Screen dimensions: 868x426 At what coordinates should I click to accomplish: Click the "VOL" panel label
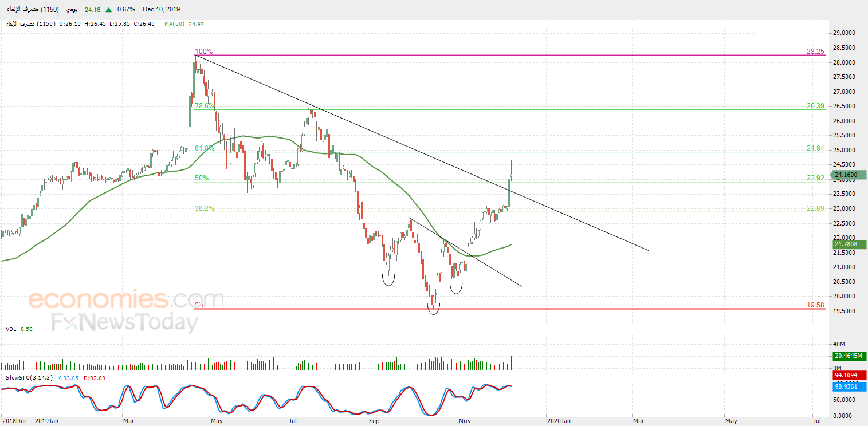11,329
